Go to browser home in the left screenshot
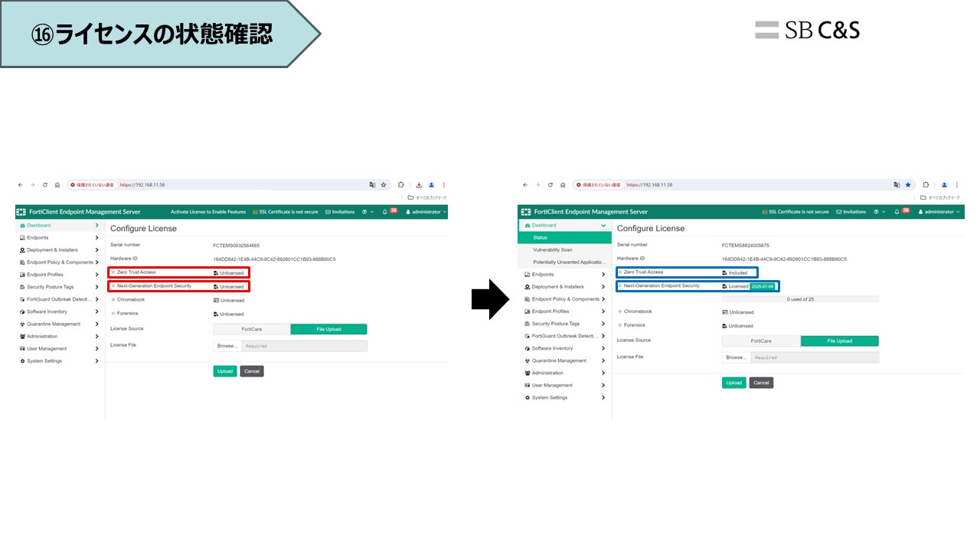 57,184
